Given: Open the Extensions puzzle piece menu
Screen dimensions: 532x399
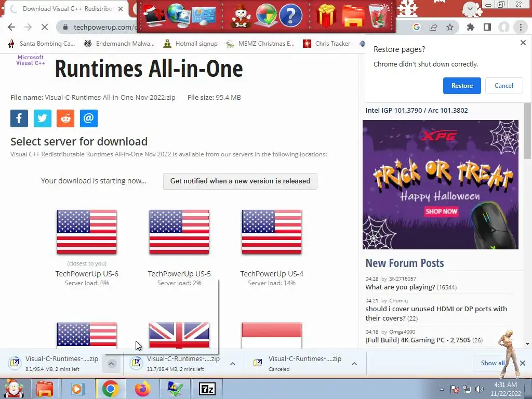Looking at the screenshot, I should click(471, 27).
